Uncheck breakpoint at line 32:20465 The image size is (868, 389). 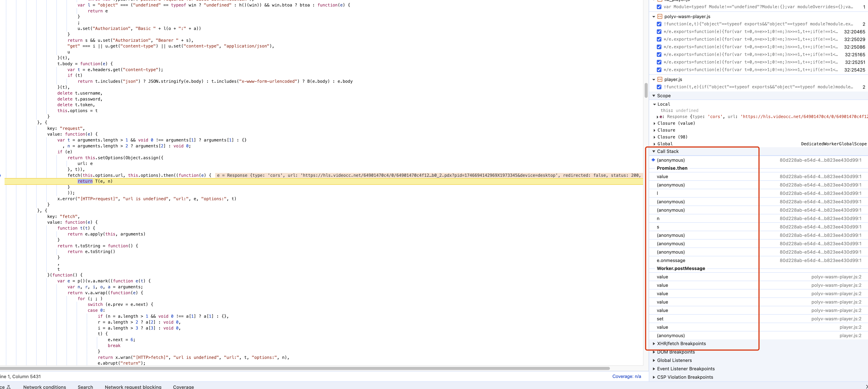click(x=659, y=32)
